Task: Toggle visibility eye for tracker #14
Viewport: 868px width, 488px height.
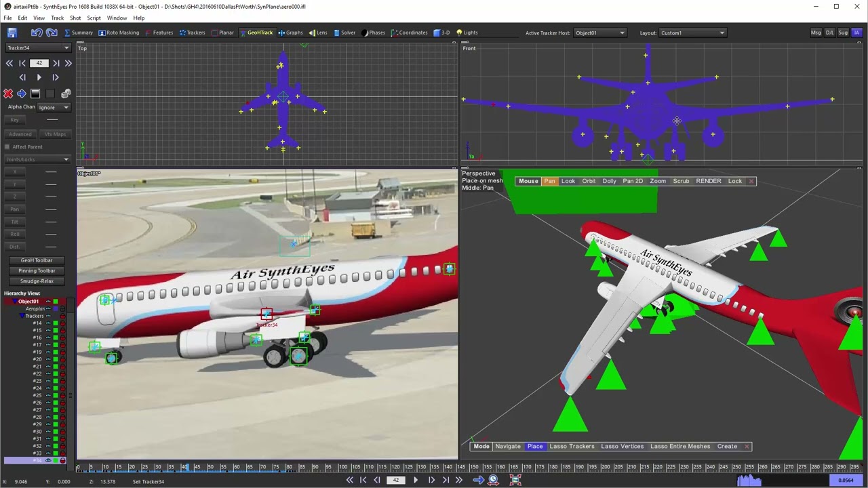Action: pyautogui.click(x=48, y=323)
